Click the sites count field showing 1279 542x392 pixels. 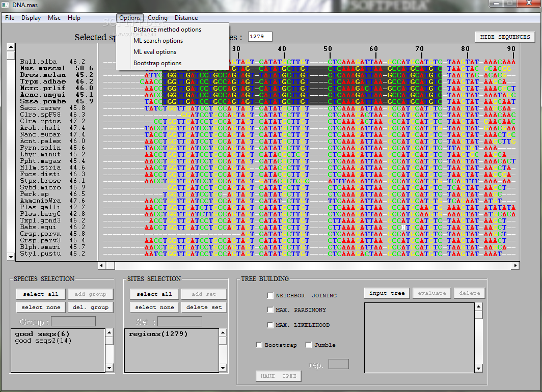point(260,36)
